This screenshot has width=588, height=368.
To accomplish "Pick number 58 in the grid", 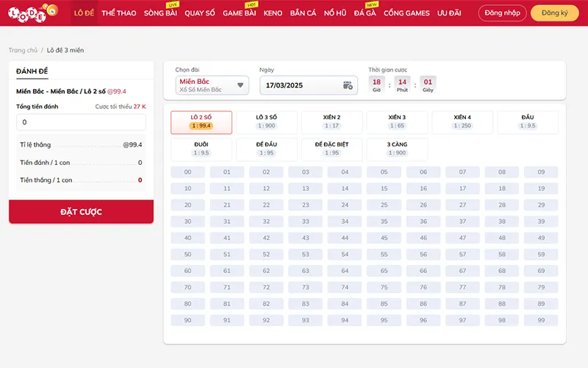I will point(502,254).
